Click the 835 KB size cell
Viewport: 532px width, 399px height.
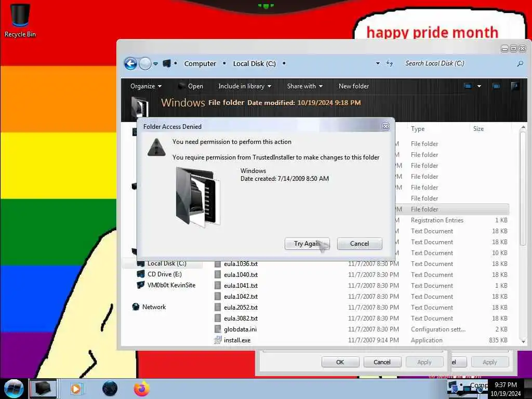coord(498,340)
